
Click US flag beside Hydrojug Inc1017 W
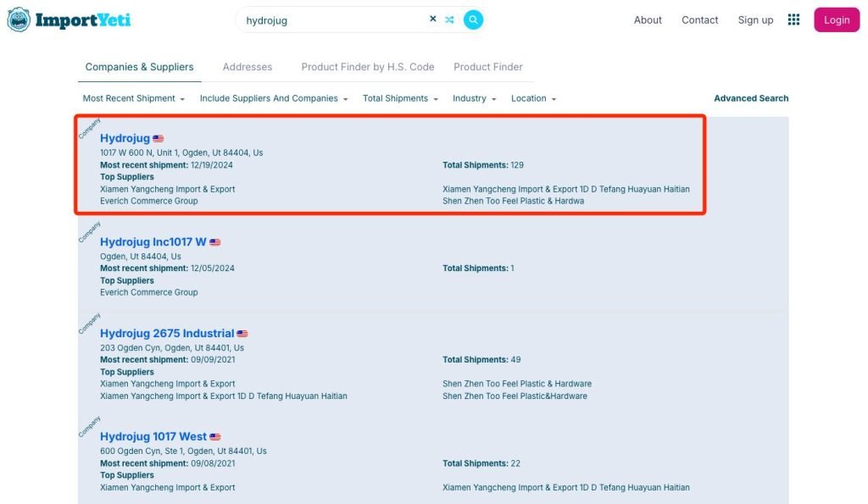[215, 242]
